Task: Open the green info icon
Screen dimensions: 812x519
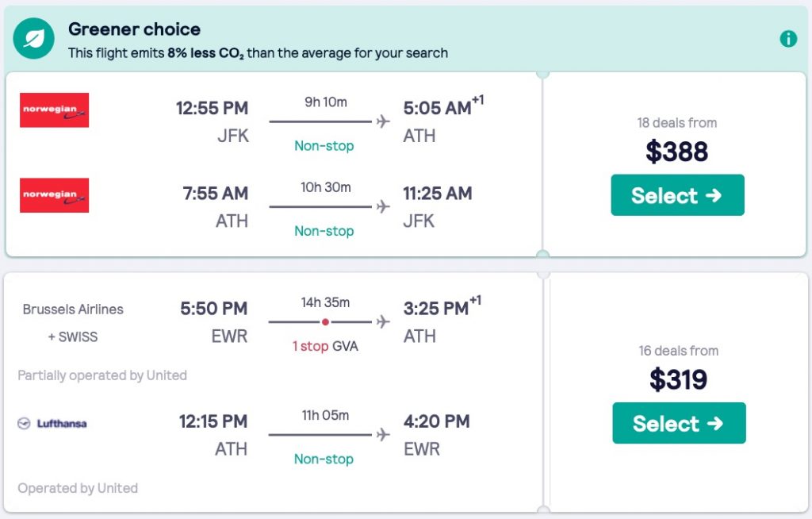Action: coord(788,39)
